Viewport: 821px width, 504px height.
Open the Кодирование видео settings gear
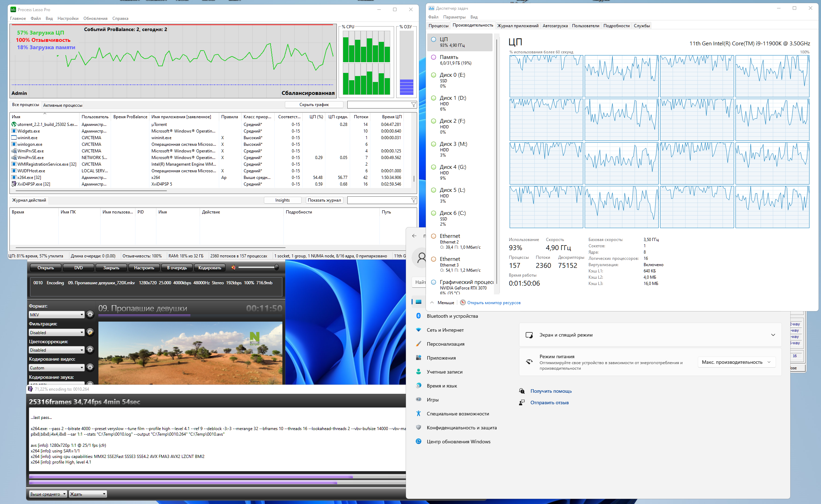click(x=90, y=368)
